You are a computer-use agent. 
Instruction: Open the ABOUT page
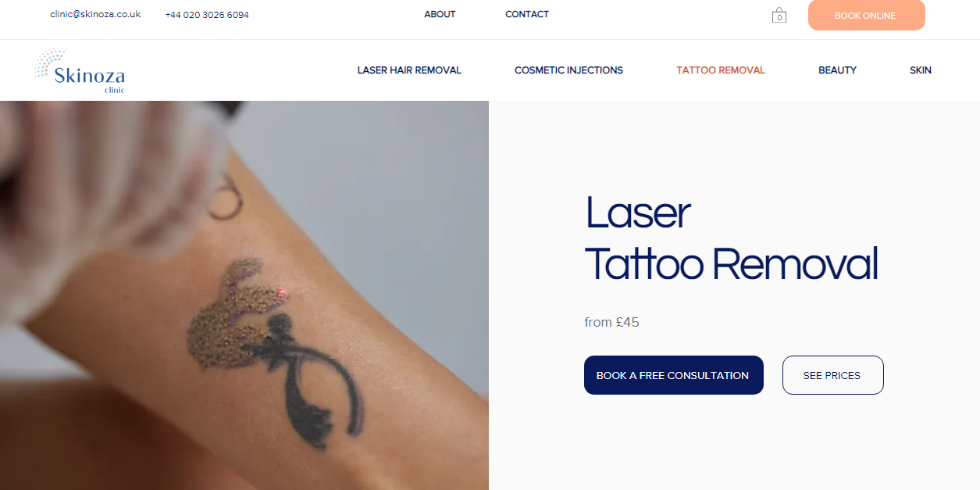pos(440,14)
